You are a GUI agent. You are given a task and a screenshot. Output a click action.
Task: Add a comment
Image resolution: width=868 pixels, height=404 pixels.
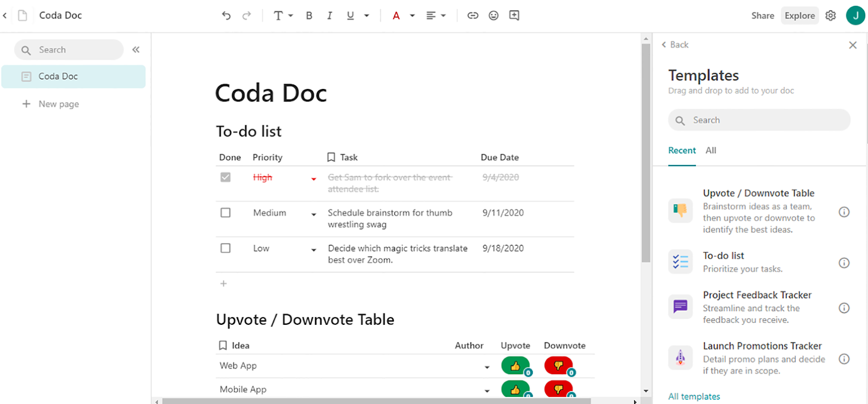(514, 16)
